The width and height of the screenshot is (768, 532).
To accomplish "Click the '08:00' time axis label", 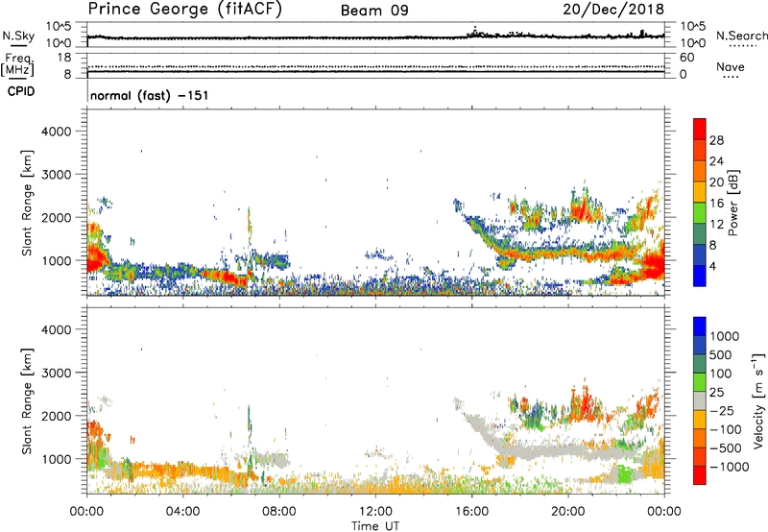I will 278,512.
